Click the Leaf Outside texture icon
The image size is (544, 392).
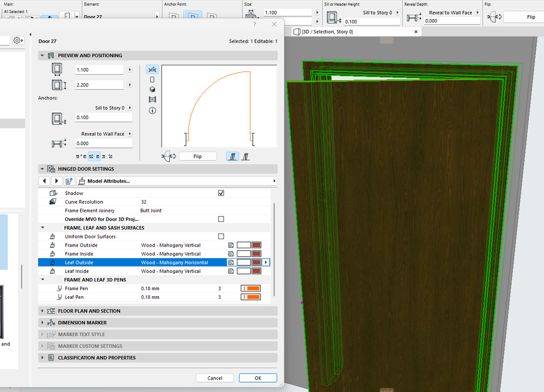tap(231, 262)
